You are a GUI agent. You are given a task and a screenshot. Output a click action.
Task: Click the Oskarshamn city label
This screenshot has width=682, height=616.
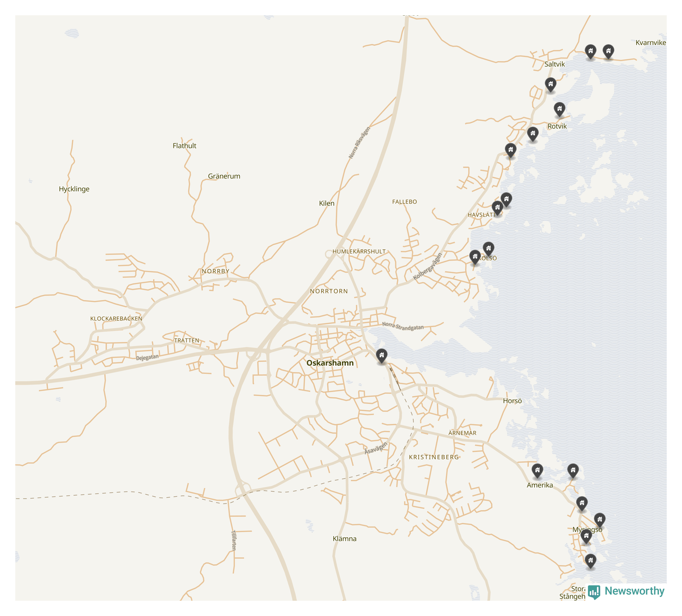[x=330, y=363]
